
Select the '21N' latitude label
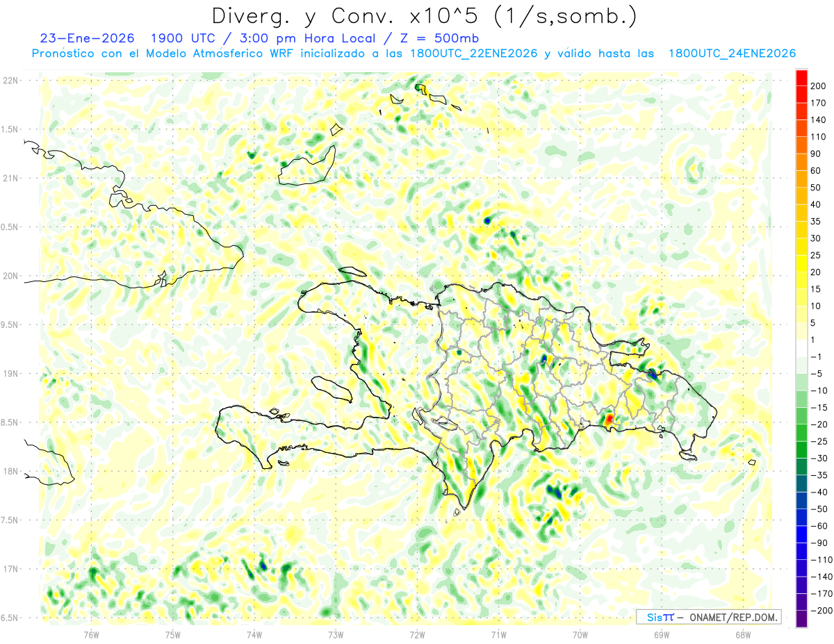click(x=10, y=178)
